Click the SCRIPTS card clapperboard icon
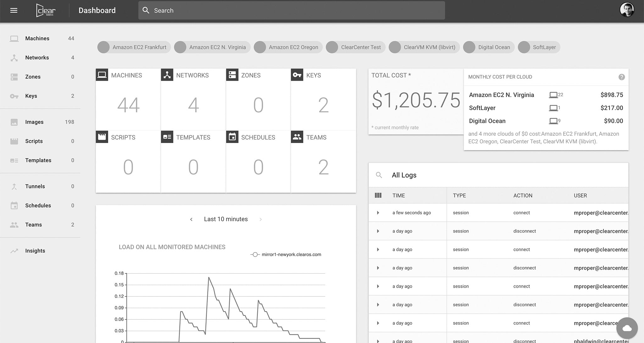The width and height of the screenshot is (644, 343). [102, 137]
